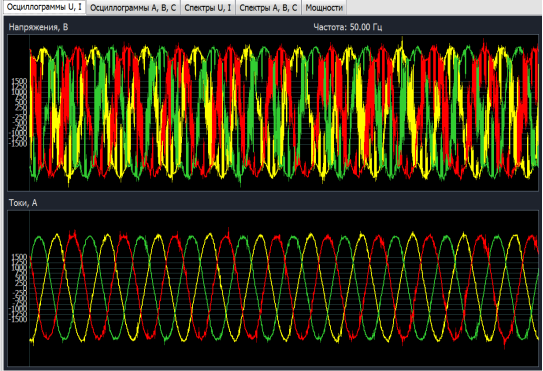Viewport: 543px width, 371px height.
Task: Click the Напряжения, В chart title
Action: click(x=38, y=27)
